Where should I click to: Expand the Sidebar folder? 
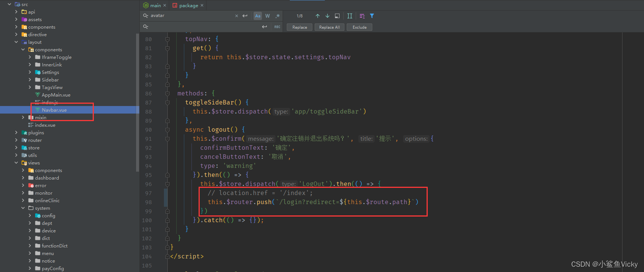point(30,80)
